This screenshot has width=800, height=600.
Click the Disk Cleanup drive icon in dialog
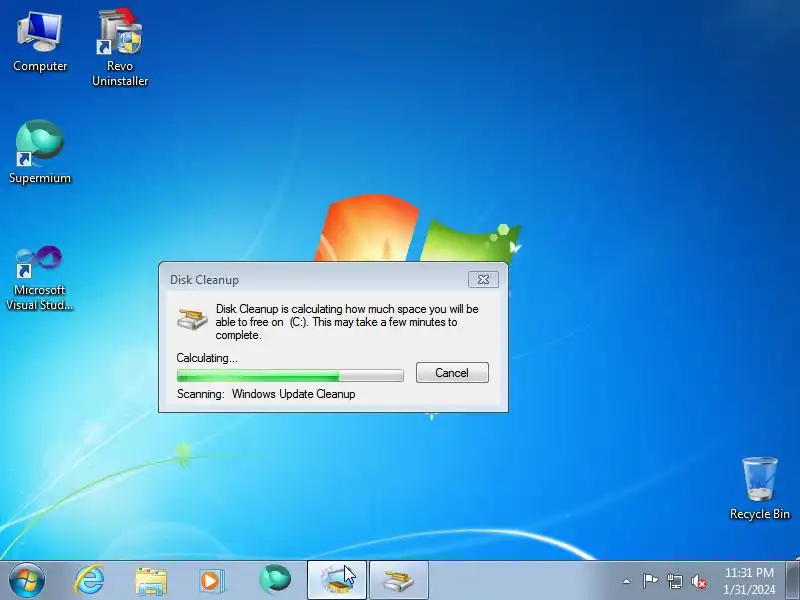[x=192, y=319]
